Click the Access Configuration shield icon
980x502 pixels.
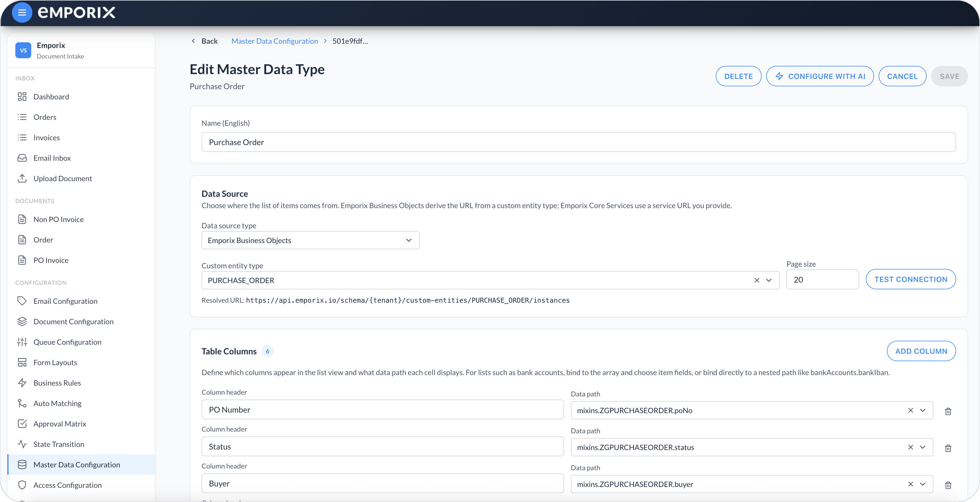click(x=22, y=485)
